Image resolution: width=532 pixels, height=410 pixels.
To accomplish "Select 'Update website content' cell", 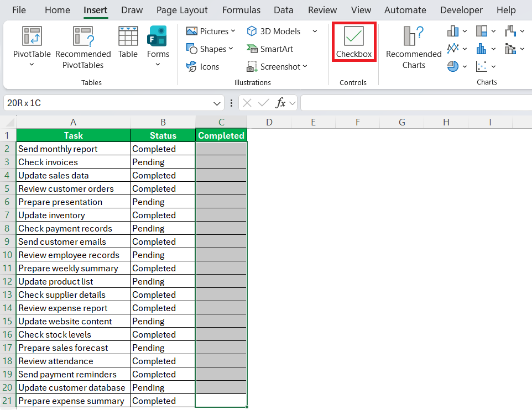I will [x=73, y=321].
